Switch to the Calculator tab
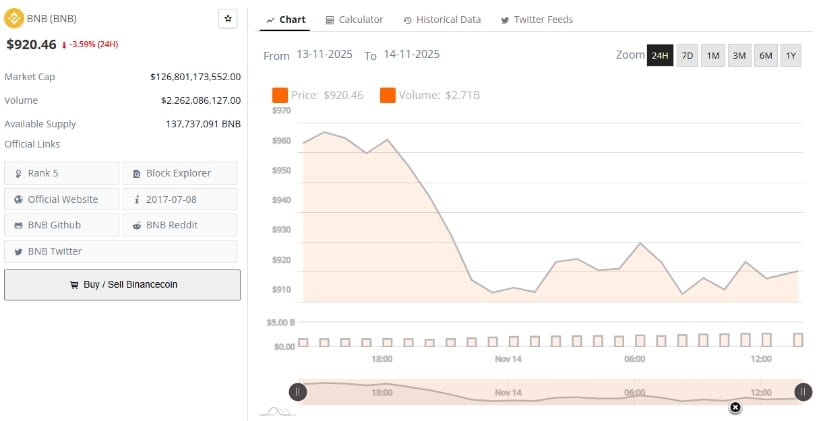This screenshot has width=825, height=421. coord(353,19)
